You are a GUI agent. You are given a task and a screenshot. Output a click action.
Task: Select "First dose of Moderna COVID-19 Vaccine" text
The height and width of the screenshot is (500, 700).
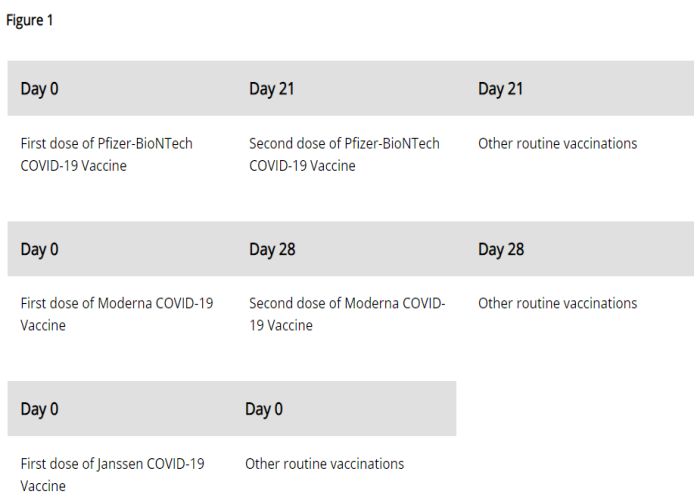116,314
